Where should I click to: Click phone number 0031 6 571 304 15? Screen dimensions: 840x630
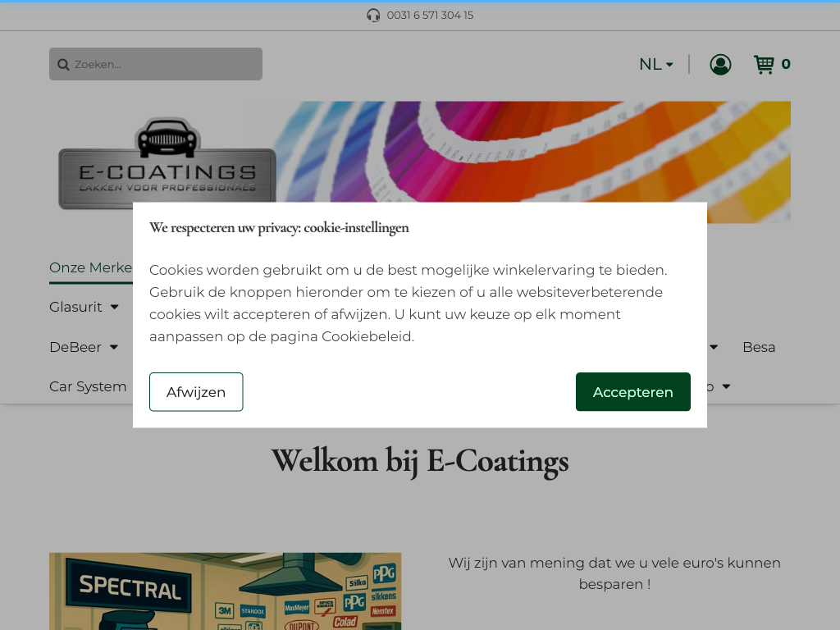[x=430, y=16]
